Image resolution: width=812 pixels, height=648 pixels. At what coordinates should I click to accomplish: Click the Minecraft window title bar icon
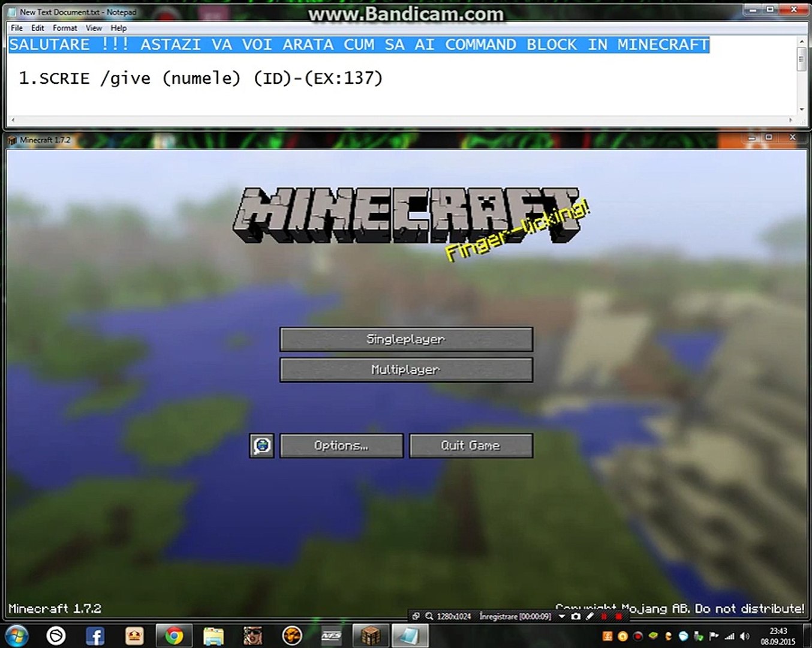(x=12, y=140)
